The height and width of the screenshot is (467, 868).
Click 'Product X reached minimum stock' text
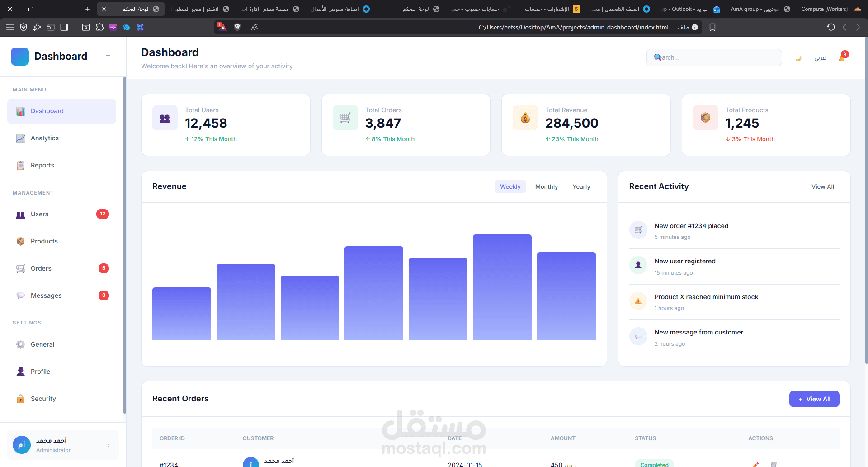click(x=706, y=297)
